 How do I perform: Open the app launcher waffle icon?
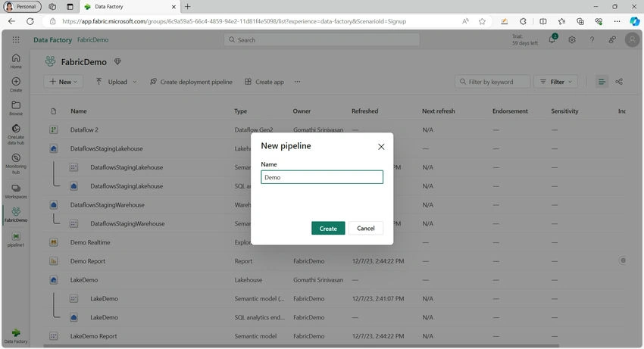[x=16, y=40]
